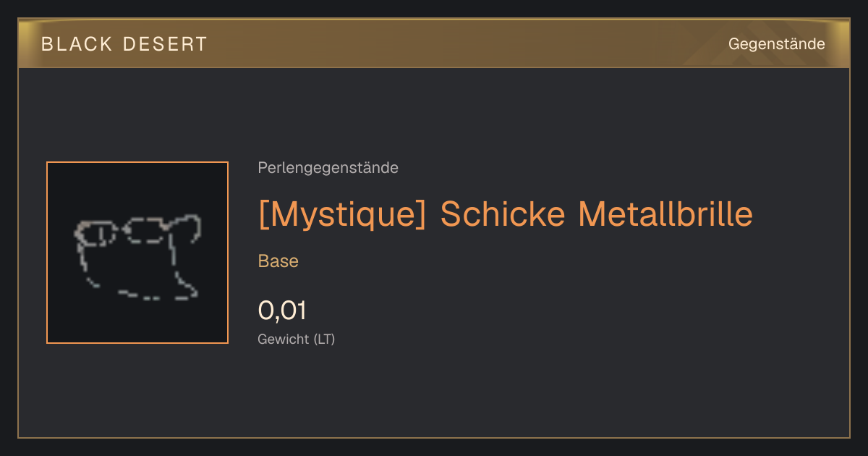The width and height of the screenshot is (868, 456).
Task: Click the Base grade label
Action: (278, 261)
